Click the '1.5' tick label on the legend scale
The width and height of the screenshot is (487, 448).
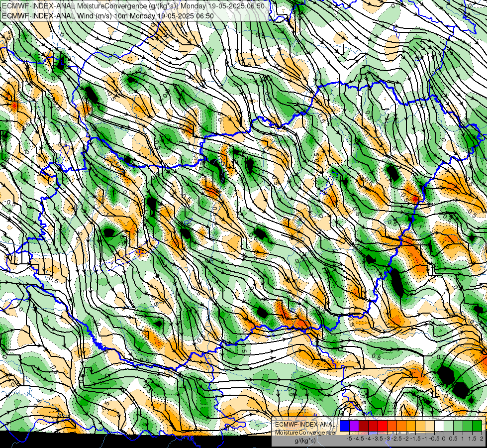click(472, 439)
